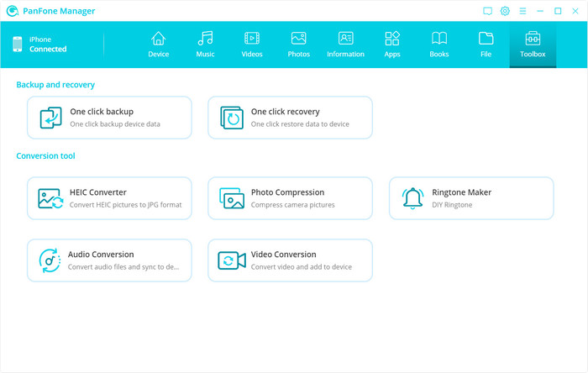Viewport: 588px width, 373px height.
Task: Open the Books icon
Action: coord(439,39)
